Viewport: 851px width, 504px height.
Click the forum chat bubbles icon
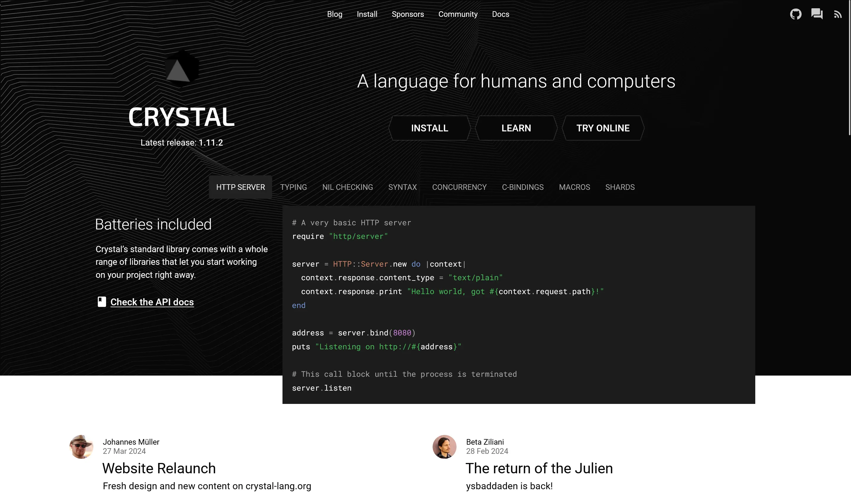(x=817, y=14)
